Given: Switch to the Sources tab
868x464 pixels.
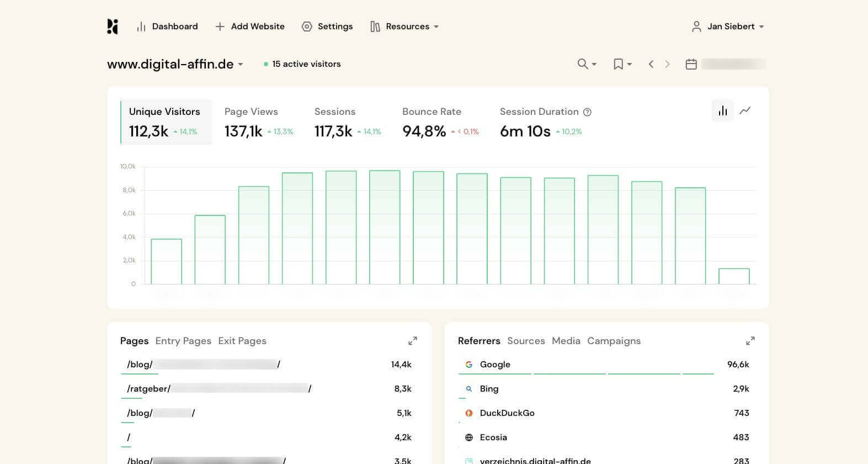Looking at the screenshot, I should [x=526, y=341].
